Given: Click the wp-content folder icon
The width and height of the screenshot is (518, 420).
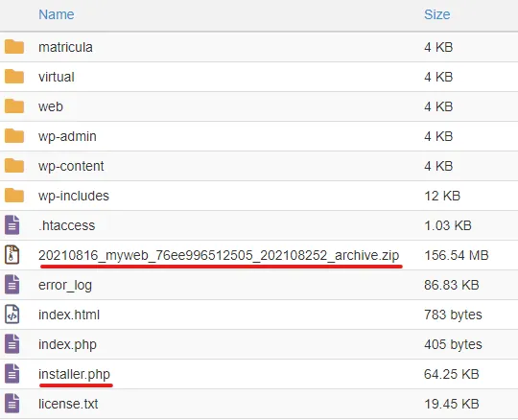Looking at the screenshot, I should [13, 166].
